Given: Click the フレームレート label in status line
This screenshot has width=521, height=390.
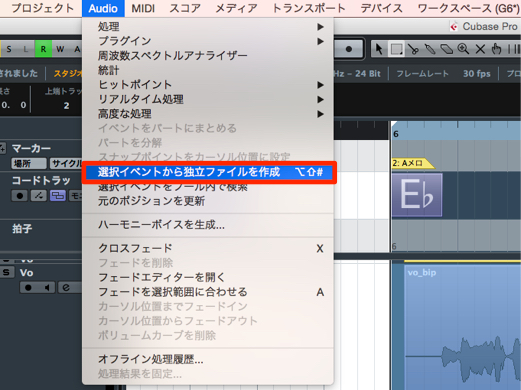Looking at the screenshot, I should [422, 74].
